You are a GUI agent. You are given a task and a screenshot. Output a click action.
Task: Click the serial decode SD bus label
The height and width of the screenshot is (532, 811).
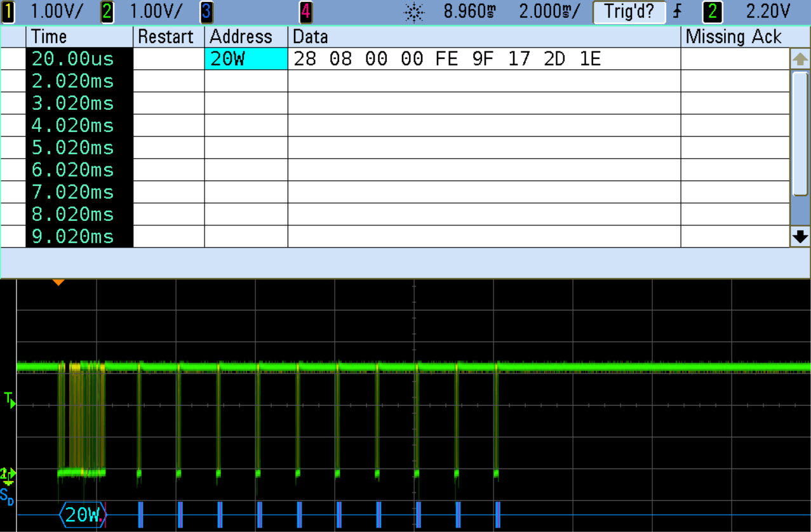[7, 496]
